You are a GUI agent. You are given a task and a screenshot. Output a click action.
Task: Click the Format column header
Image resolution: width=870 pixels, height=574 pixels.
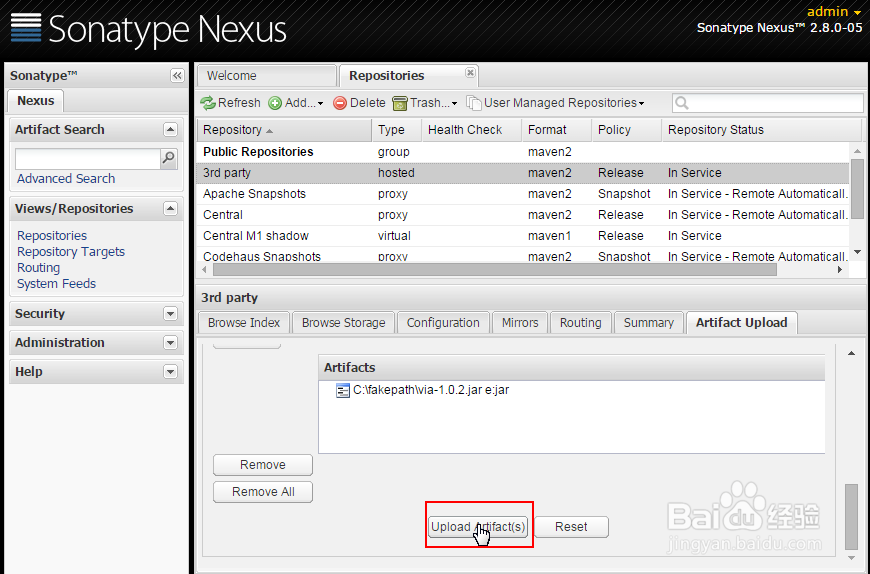click(557, 130)
